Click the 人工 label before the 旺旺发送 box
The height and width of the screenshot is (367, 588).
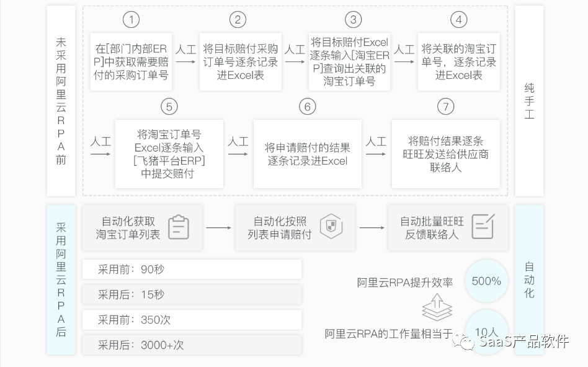click(376, 142)
